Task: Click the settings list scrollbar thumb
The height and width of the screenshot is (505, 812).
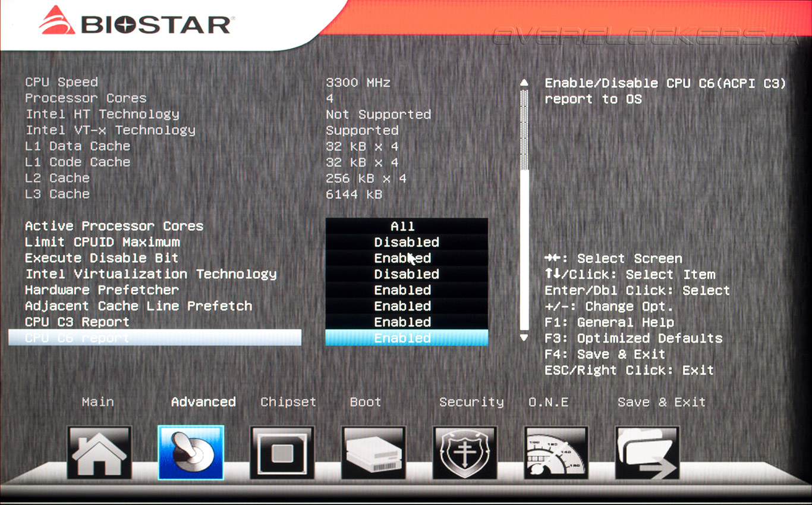Action: [524, 250]
